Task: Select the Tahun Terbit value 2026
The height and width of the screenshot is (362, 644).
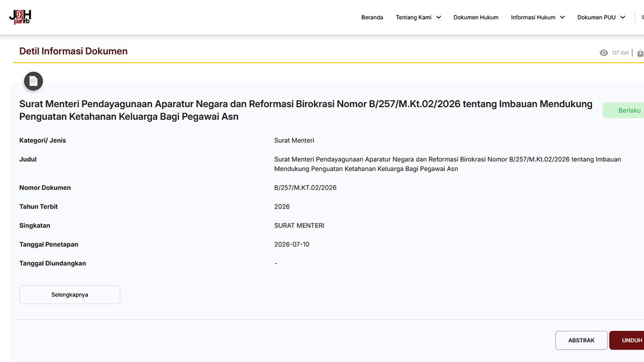Action: coord(282,206)
